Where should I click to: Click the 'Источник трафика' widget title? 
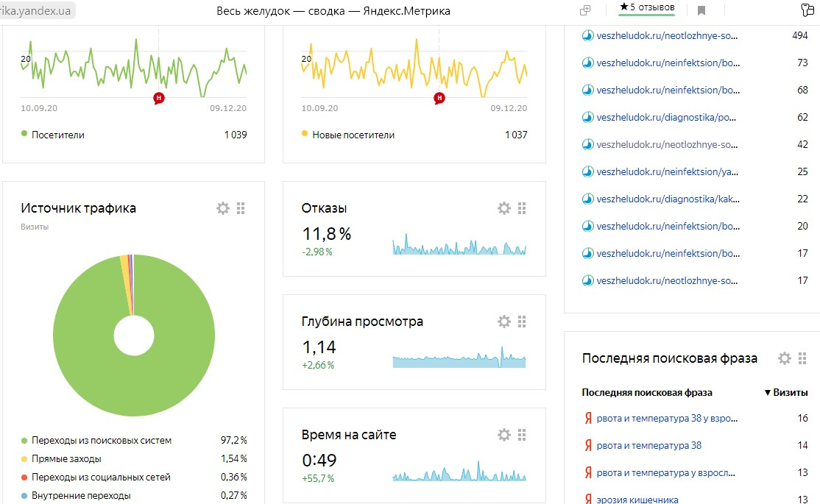pos(79,208)
